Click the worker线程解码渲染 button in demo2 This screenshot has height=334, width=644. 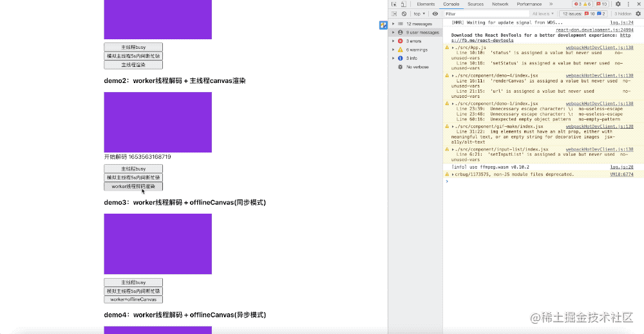click(x=133, y=186)
